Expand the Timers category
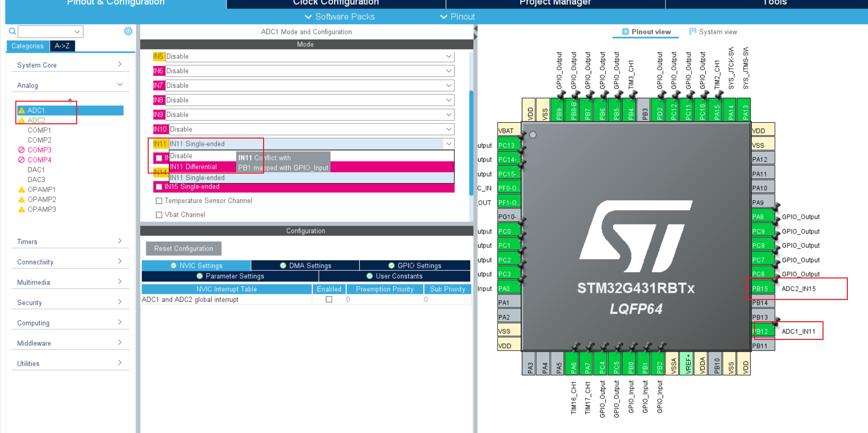The width and height of the screenshot is (868, 433). coord(70,241)
